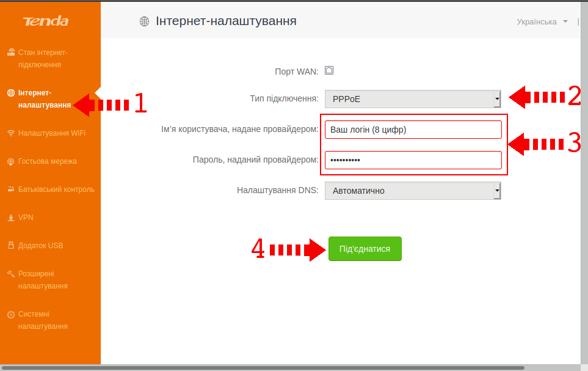Expand the DNS settings dropdown
The width and height of the screenshot is (588, 371).
[x=413, y=191]
